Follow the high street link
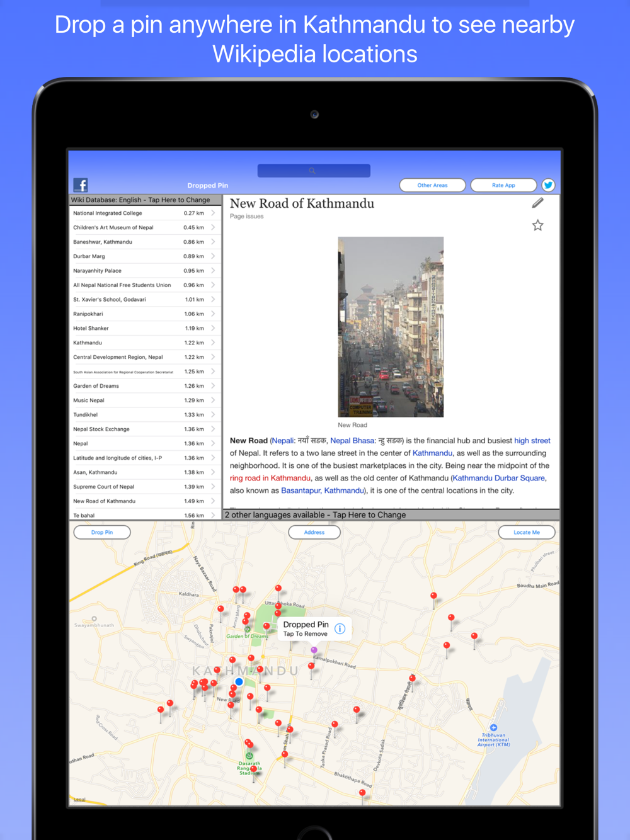 tap(532, 441)
